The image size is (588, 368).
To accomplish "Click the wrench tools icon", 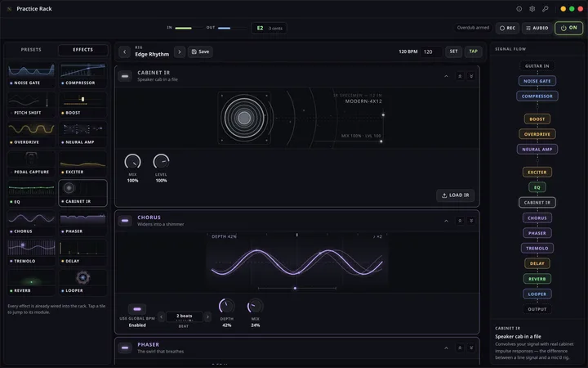I will 546,9.
